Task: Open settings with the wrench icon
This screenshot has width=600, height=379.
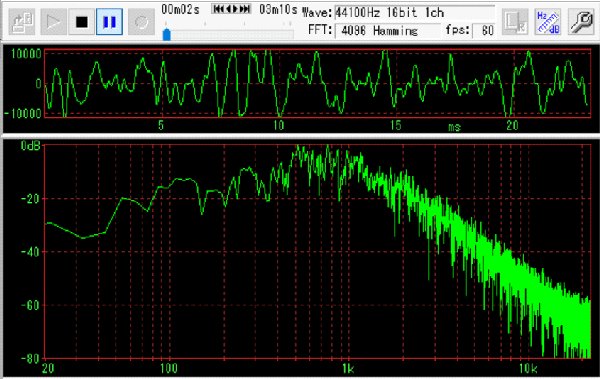Action: coord(580,22)
